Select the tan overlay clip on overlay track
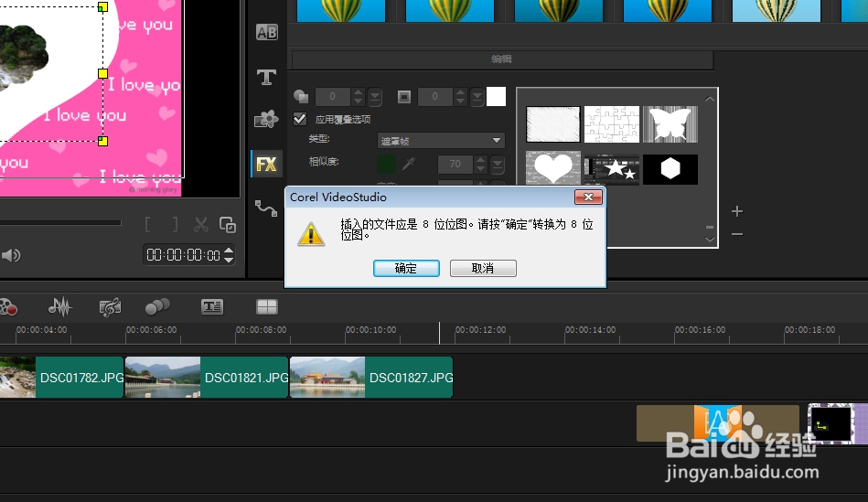The height and width of the screenshot is (502, 868). [x=717, y=423]
